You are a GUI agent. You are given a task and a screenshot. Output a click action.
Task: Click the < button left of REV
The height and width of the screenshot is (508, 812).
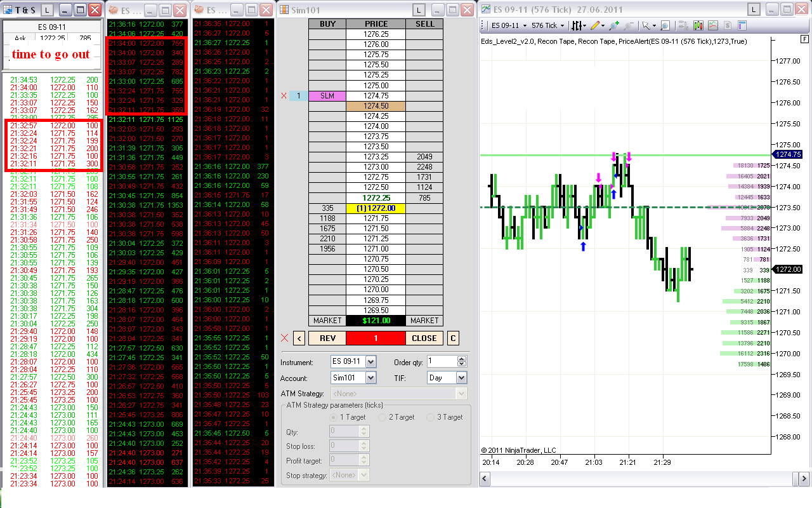[x=299, y=338]
